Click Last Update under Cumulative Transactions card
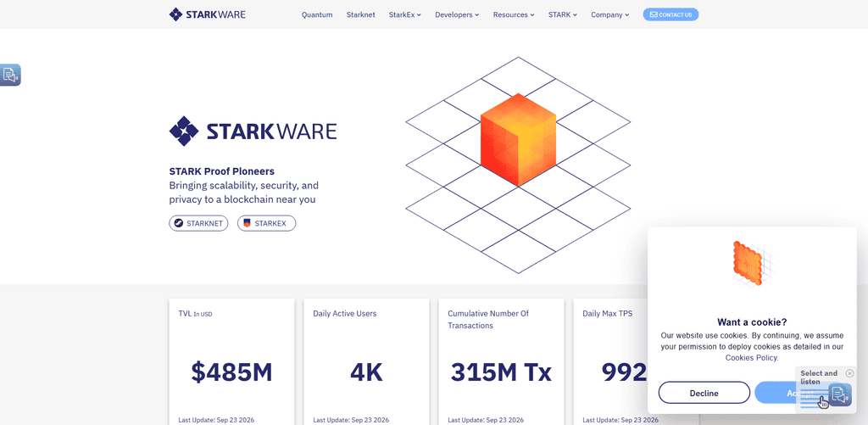The height and width of the screenshot is (425, 868). pos(486,419)
